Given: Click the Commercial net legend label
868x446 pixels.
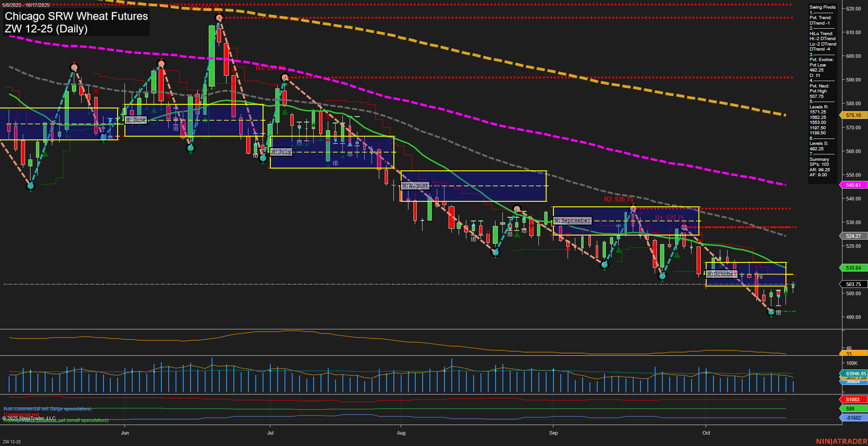Looking at the screenshot, I should point(21,415).
